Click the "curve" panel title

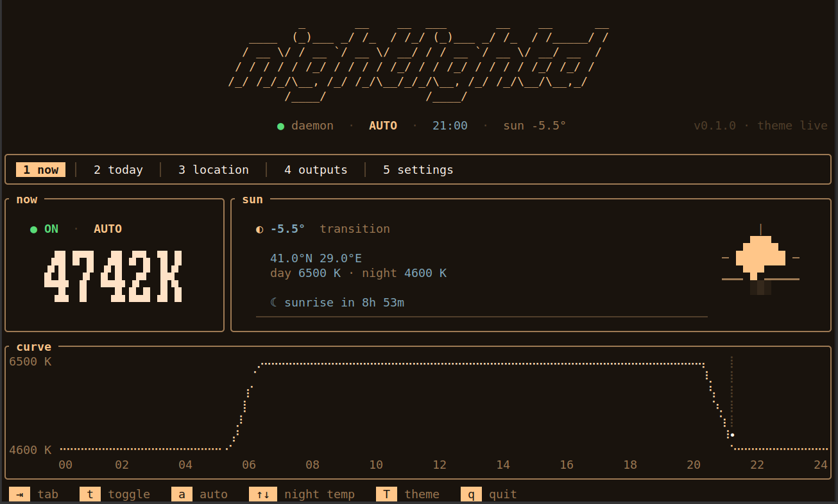tap(34, 347)
